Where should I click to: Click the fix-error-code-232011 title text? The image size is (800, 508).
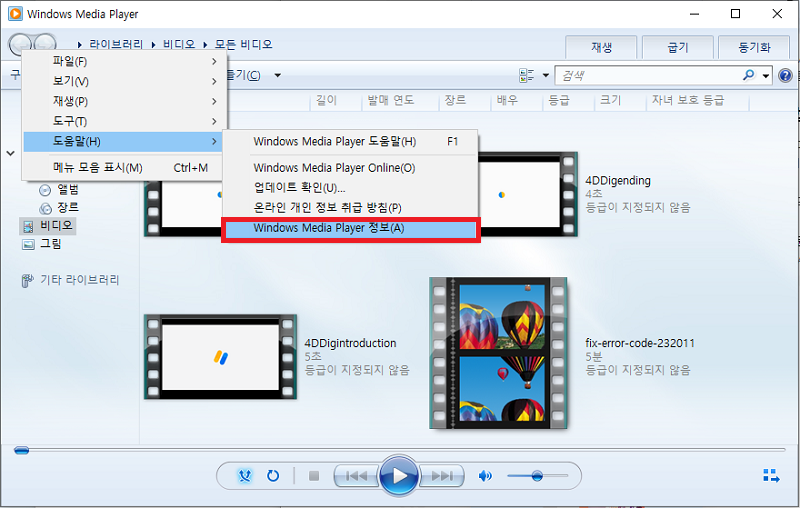click(x=640, y=343)
